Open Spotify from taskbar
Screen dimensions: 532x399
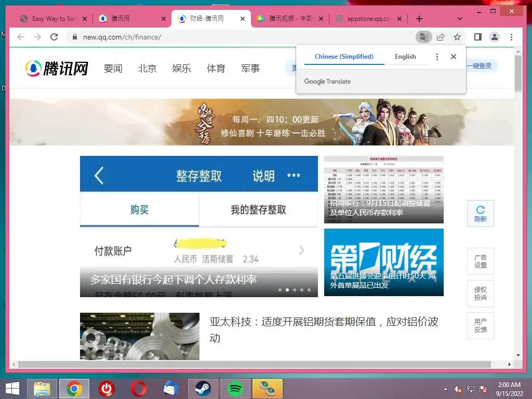pyautogui.click(x=235, y=389)
